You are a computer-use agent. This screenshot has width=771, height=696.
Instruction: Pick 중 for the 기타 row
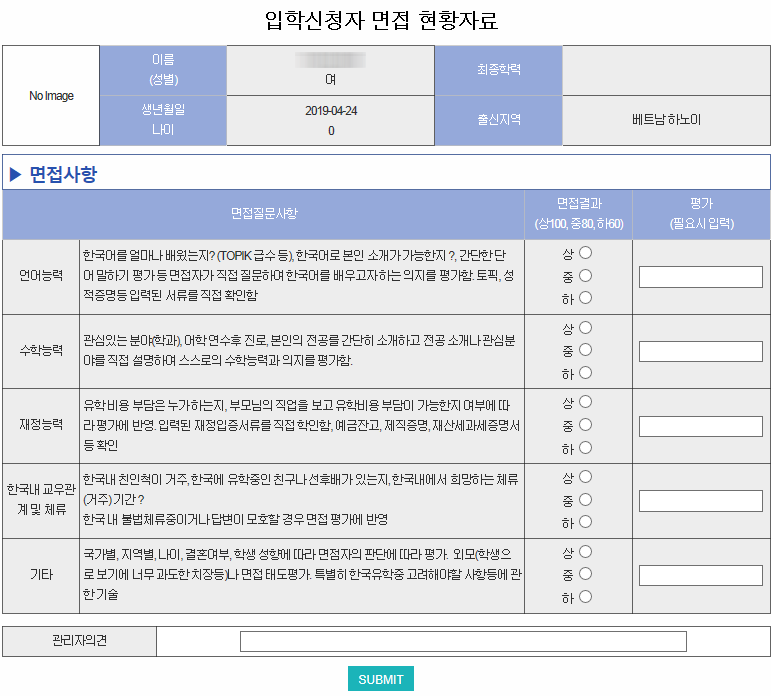pos(586,574)
